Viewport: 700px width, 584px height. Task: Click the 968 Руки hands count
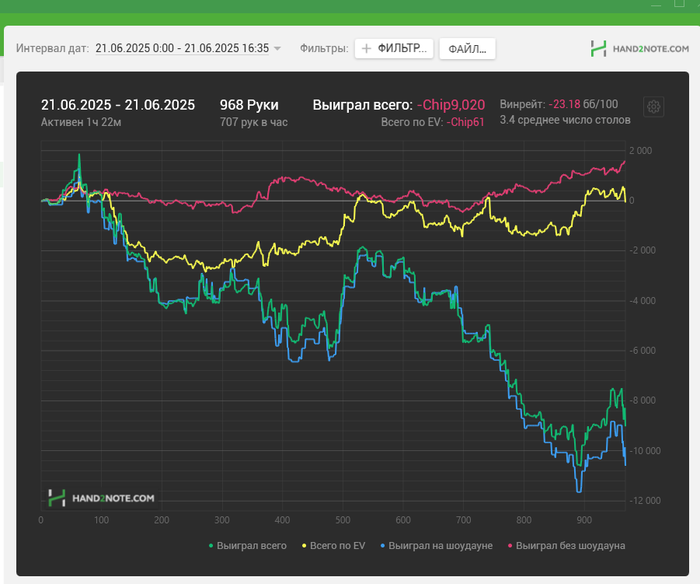[249, 105]
